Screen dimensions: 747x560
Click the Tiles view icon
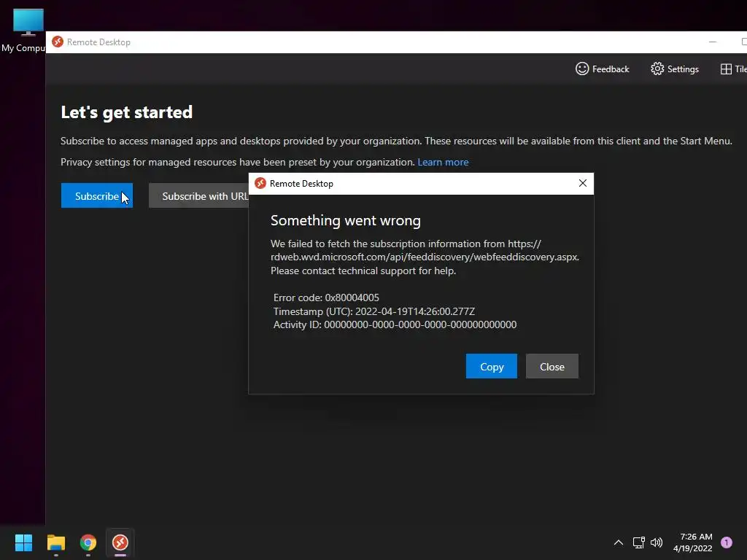(726, 69)
